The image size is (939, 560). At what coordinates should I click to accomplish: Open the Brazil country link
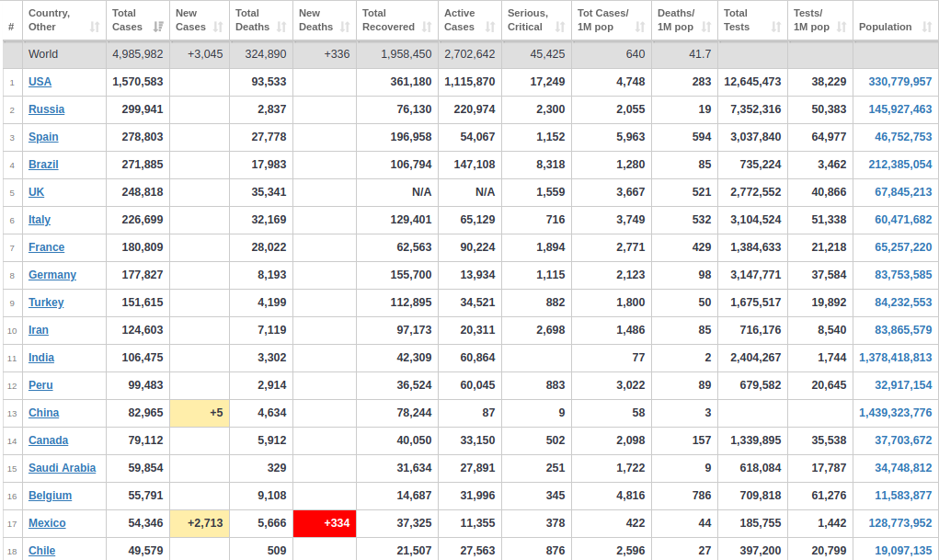tap(44, 165)
